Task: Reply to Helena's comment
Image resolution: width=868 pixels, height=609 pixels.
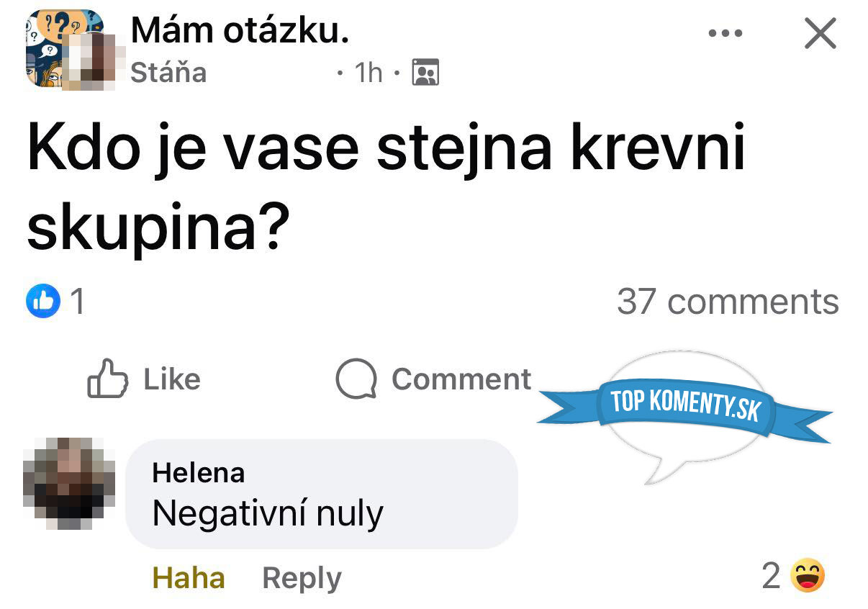Action: tap(301, 577)
